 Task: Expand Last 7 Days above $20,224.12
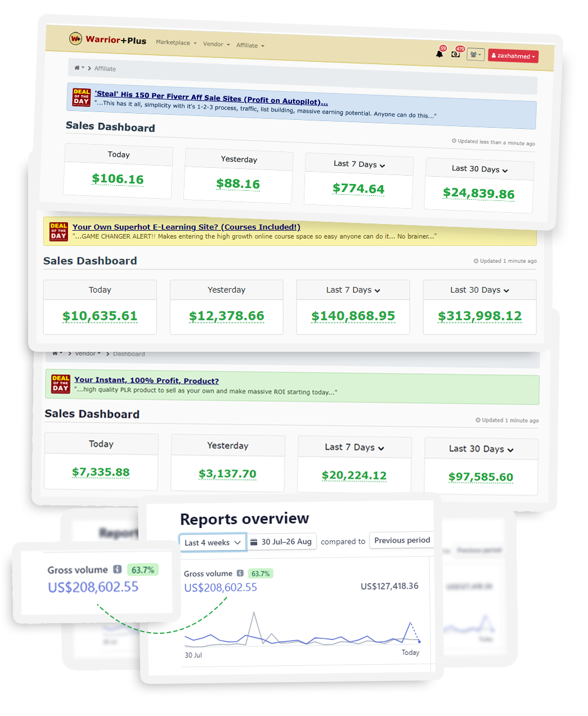click(354, 447)
